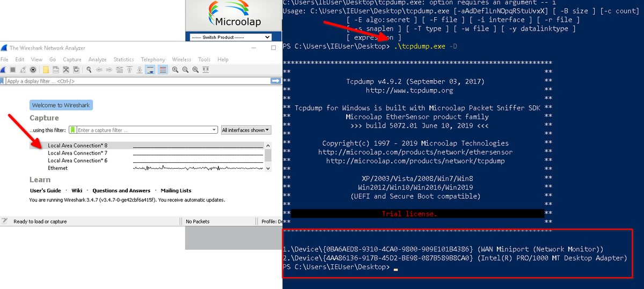Click the restart current capture icon

point(23,70)
